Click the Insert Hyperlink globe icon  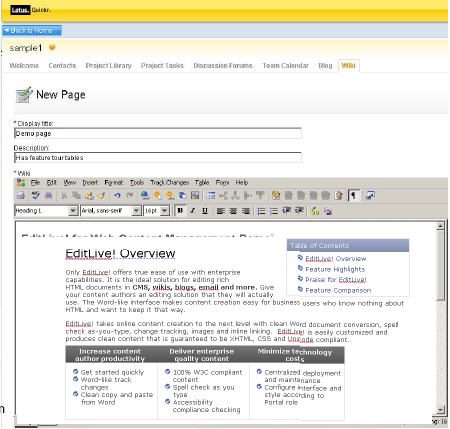coord(145,196)
